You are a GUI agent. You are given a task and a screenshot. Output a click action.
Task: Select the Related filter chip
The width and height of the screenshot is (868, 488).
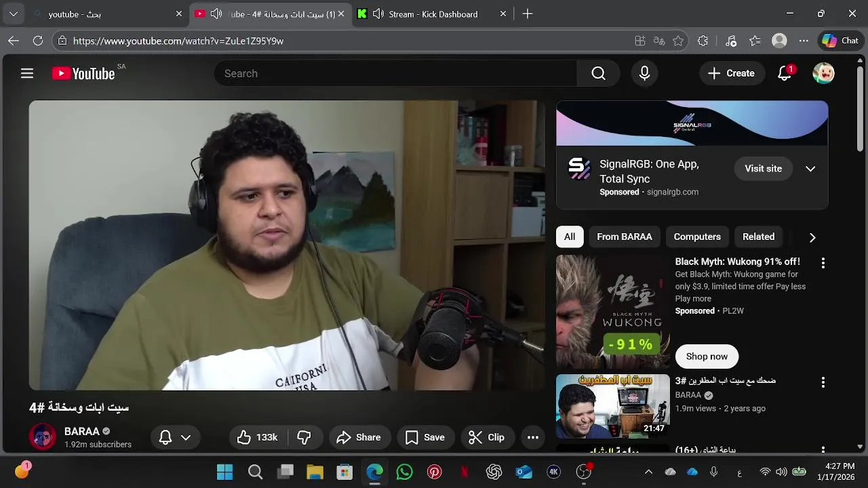point(758,237)
